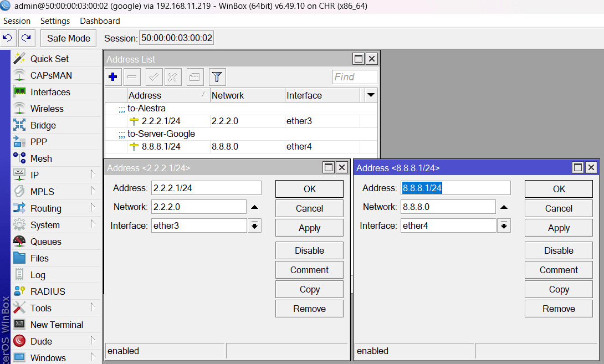Click the Find search field
Screen dimensions: 604x364
click(x=354, y=76)
